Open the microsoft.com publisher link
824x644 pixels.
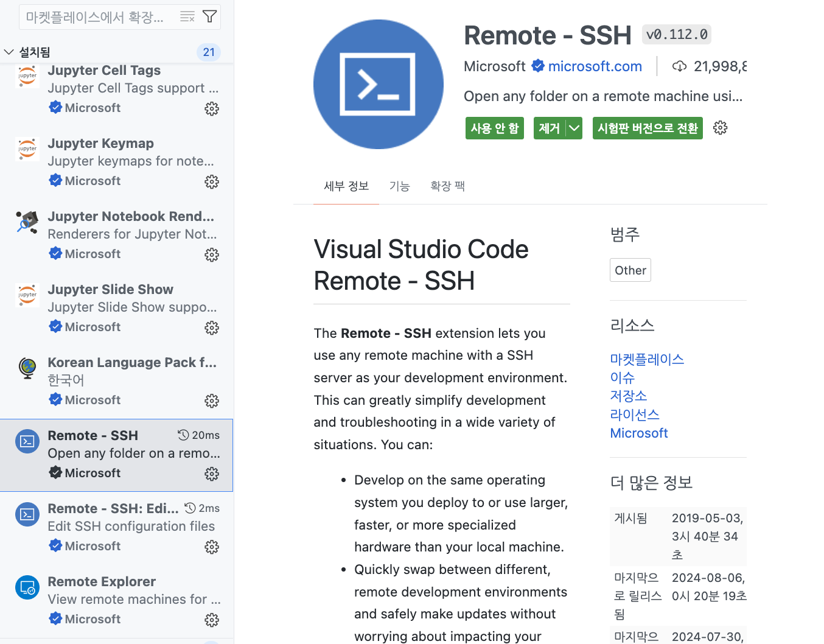(x=595, y=66)
